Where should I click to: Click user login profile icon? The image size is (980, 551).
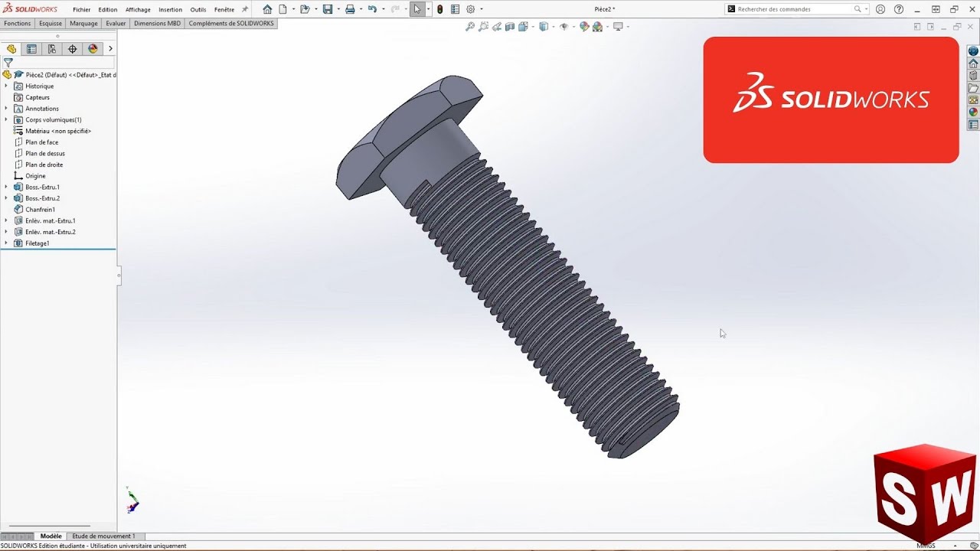(880, 9)
